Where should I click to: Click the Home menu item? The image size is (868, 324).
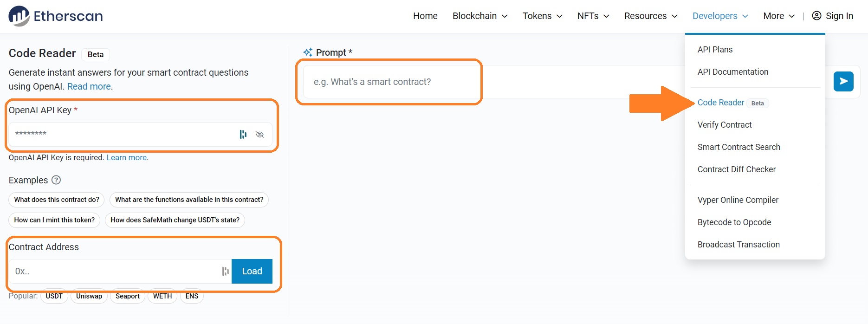click(x=425, y=15)
